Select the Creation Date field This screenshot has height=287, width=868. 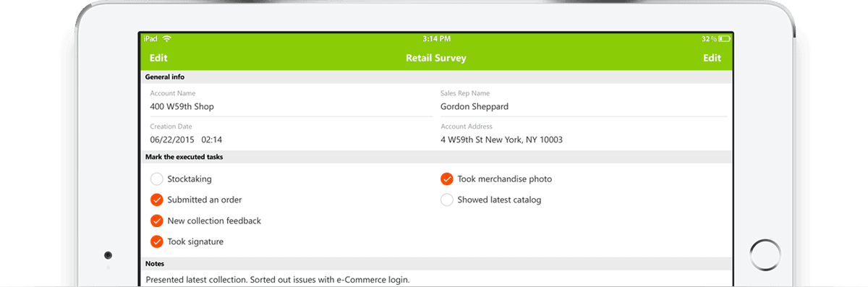tap(290, 134)
